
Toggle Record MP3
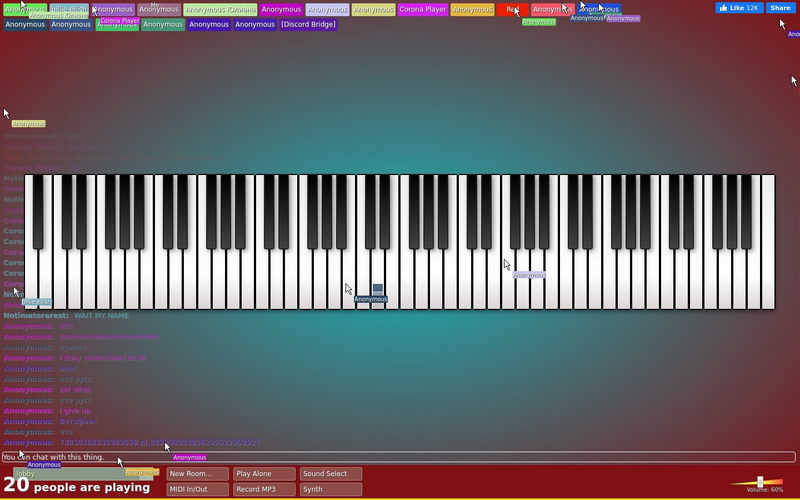pos(264,489)
